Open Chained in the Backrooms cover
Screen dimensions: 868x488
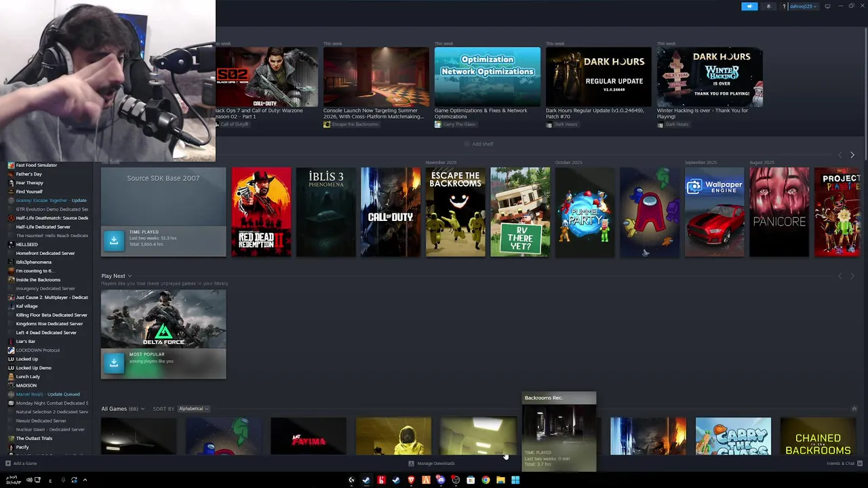pos(818,436)
